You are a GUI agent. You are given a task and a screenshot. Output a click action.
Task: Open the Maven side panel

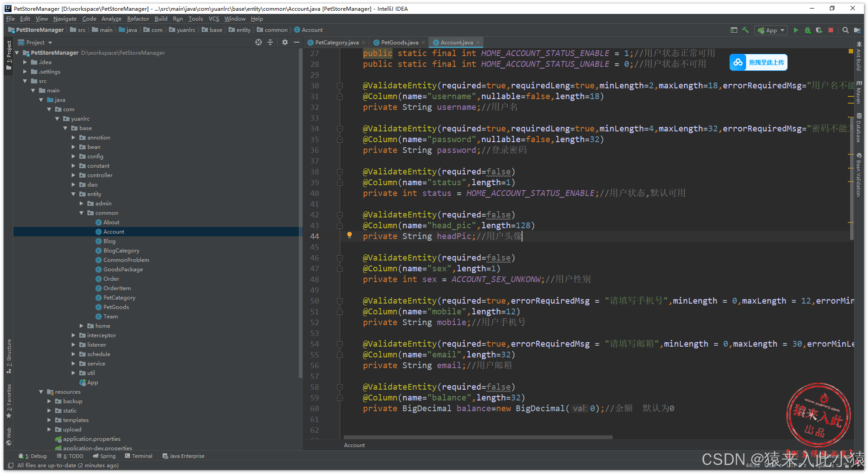point(859,92)
